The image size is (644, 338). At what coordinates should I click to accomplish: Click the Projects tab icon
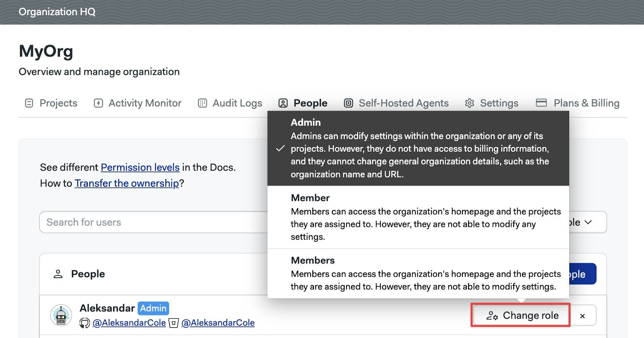pyautogui.click(x=29, y=103)
